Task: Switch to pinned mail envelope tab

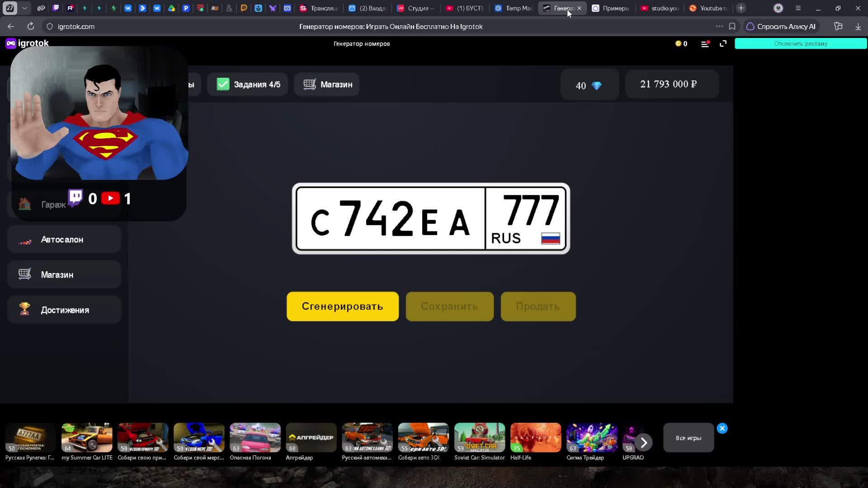Action: pos(287,8)
